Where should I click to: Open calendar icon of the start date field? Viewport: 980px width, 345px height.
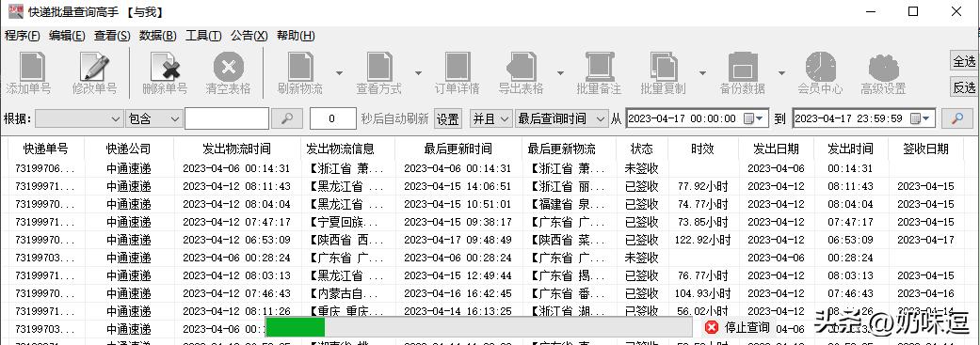point(748,118)
